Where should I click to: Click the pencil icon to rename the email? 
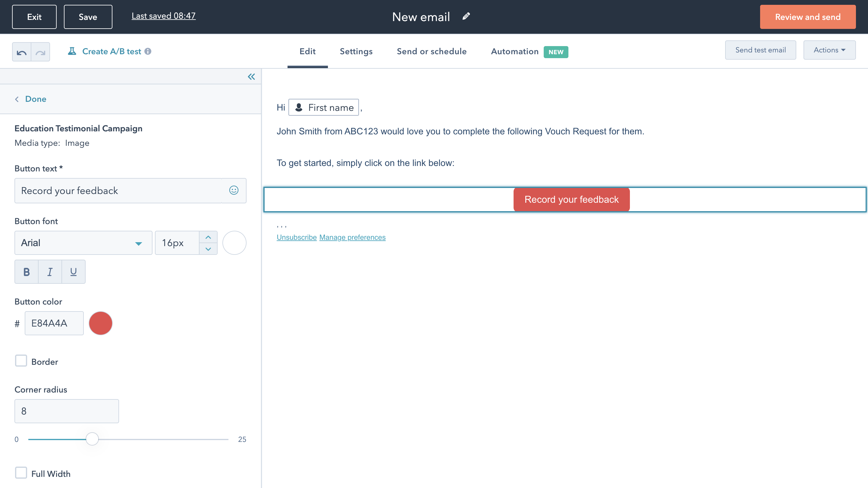pos(466,17)
